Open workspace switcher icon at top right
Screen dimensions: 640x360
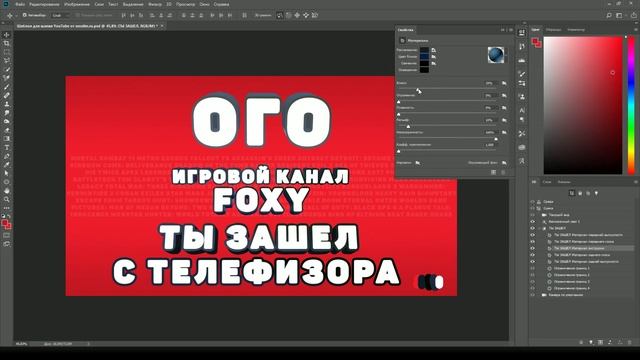tap(619, 16)
